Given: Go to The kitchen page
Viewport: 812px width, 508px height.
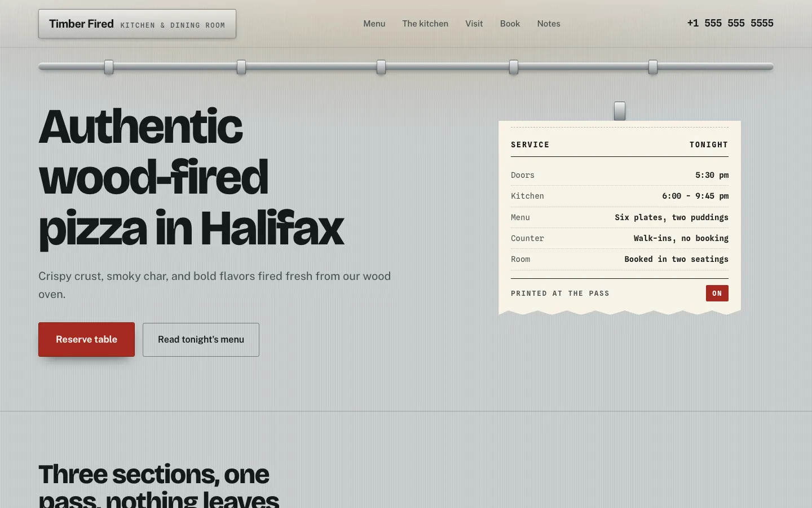Looking at the screenshot, I should [425, 24].
